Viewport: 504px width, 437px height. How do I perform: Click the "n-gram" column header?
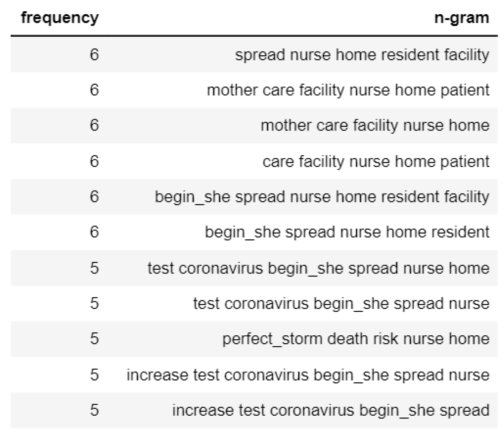pos(461,18)
